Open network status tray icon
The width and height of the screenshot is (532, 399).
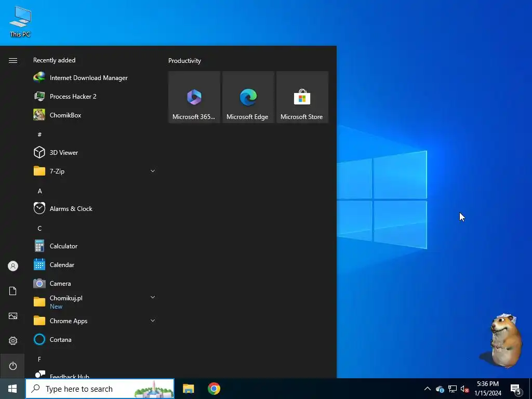(453, 389)
